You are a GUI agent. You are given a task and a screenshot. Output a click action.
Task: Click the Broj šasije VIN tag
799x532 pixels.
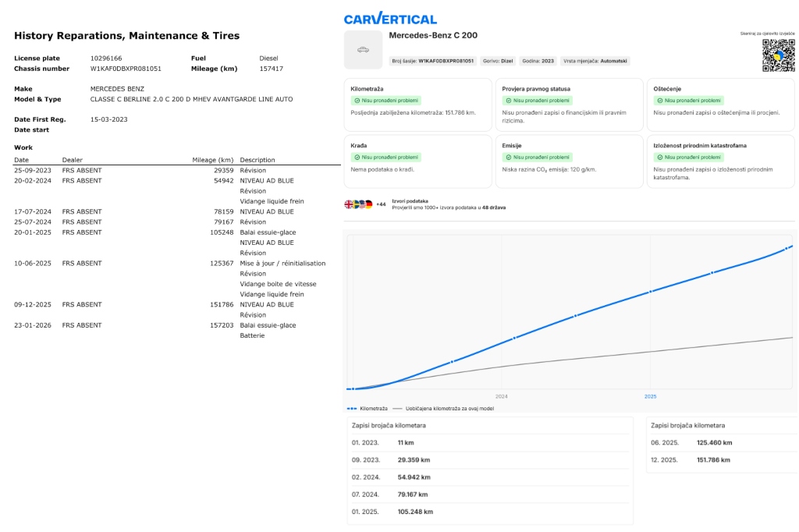tap(433, 61)
